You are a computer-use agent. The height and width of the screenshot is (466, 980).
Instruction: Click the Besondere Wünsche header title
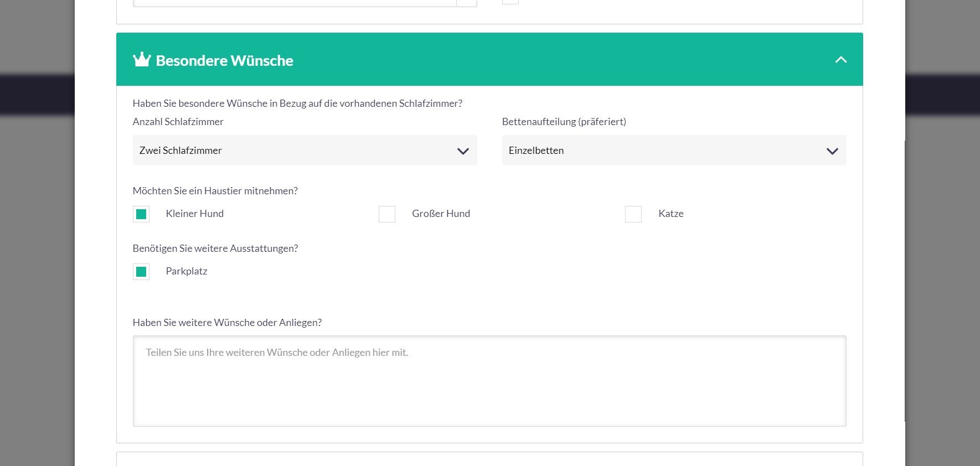point(224,61)
